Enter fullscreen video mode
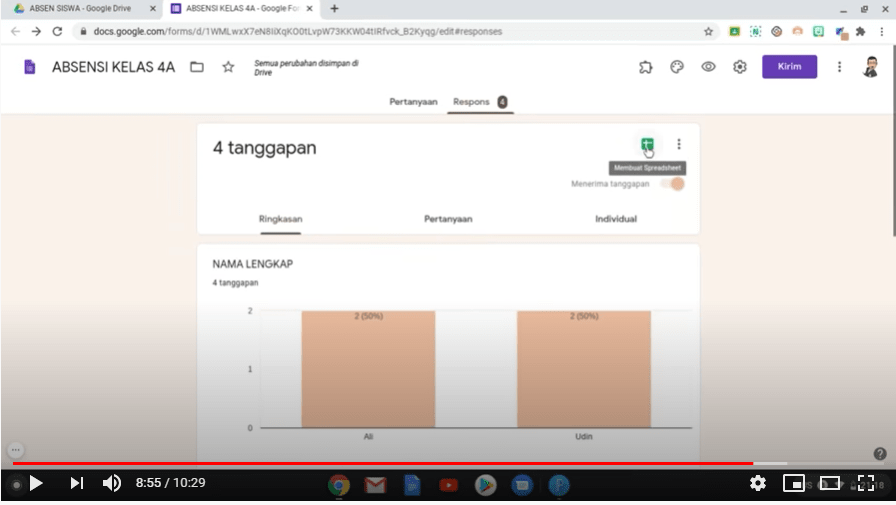This screenshot has width=896, height=505. (x=866, y=483)
